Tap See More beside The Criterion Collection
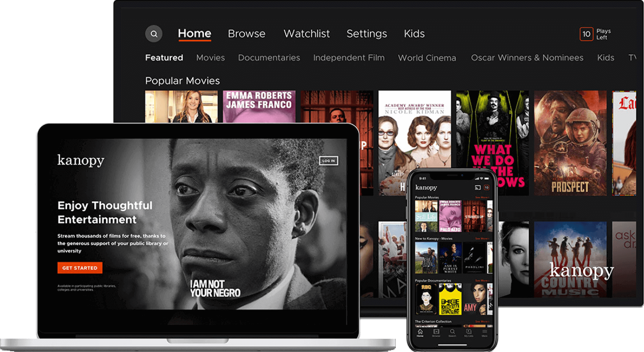 482,321
